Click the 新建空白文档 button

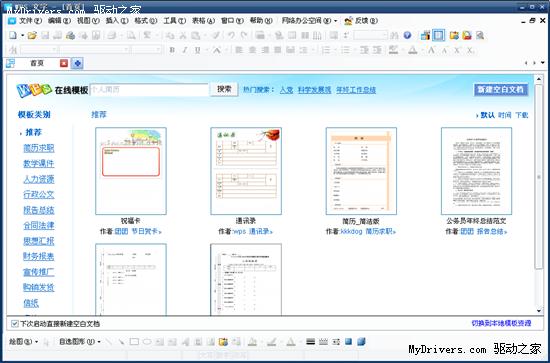(x=501, y=89)
